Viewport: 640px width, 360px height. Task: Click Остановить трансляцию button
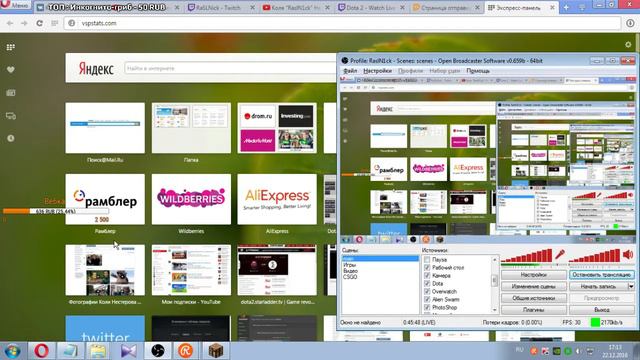click(602, 275)
